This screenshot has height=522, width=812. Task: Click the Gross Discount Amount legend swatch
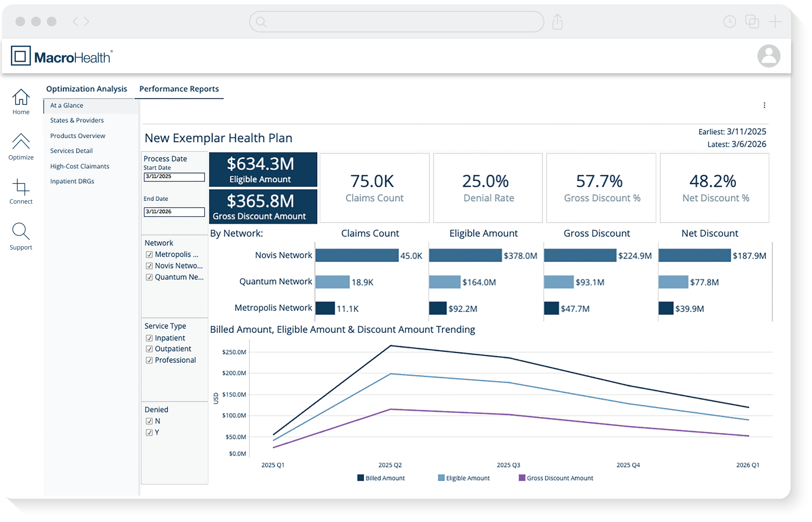522,478
